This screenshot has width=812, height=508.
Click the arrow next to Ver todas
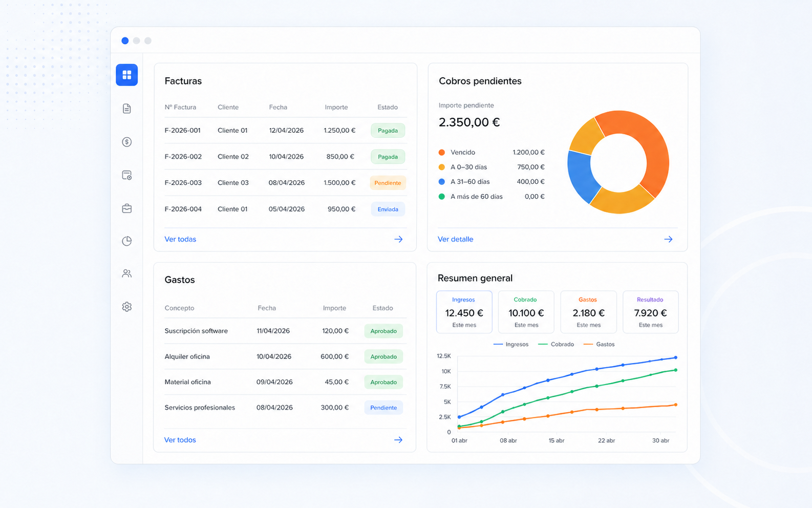(398, 239)
